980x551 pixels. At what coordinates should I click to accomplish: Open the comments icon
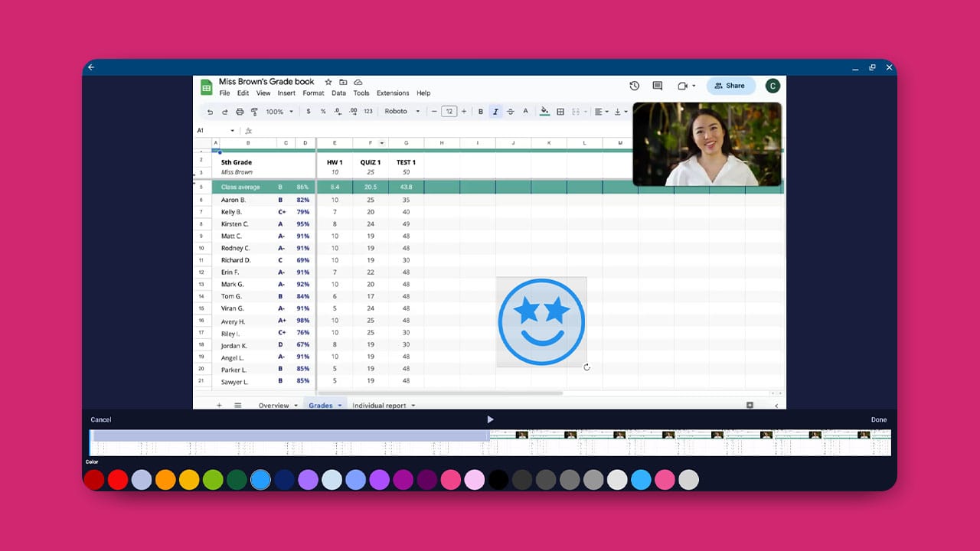pos(657,86)
